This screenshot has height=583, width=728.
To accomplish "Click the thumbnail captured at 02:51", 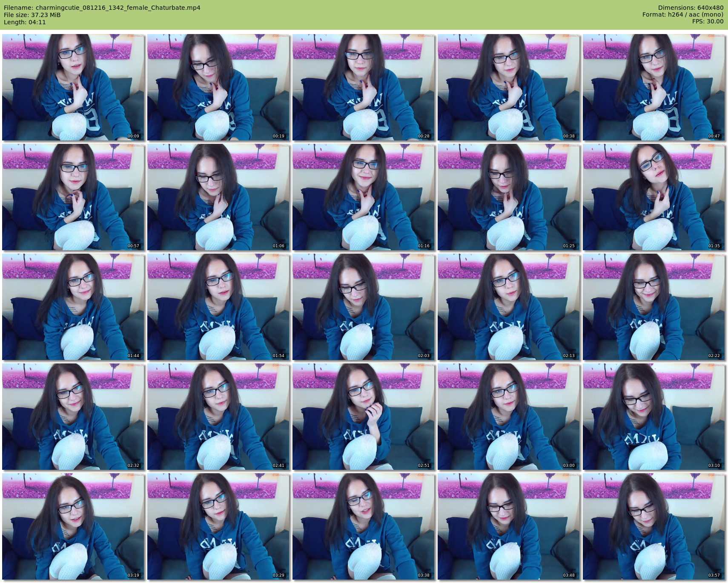I will point(364,417).
